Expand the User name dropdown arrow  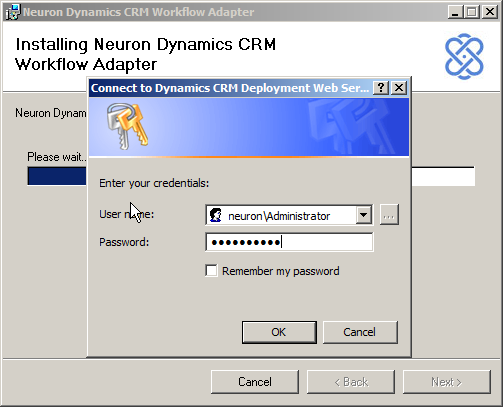click(363, 215)
